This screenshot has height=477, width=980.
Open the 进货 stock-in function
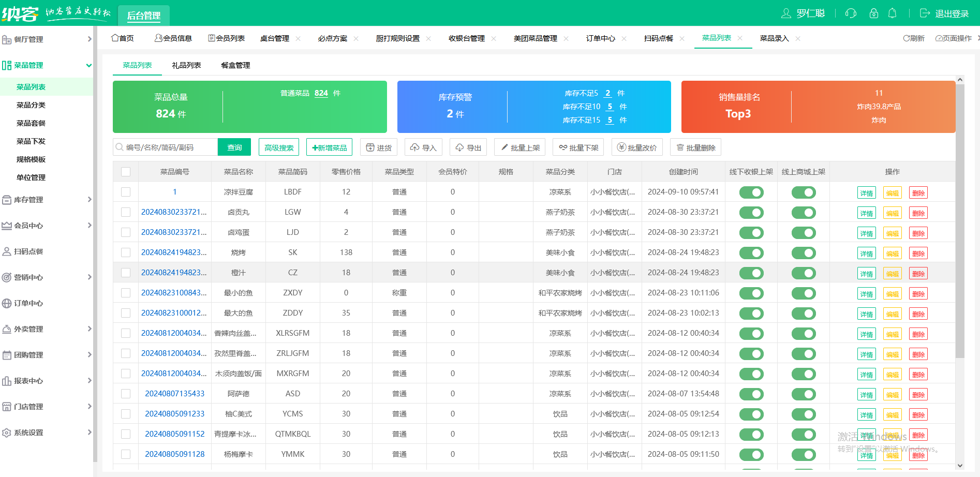(x=379, y=147)
